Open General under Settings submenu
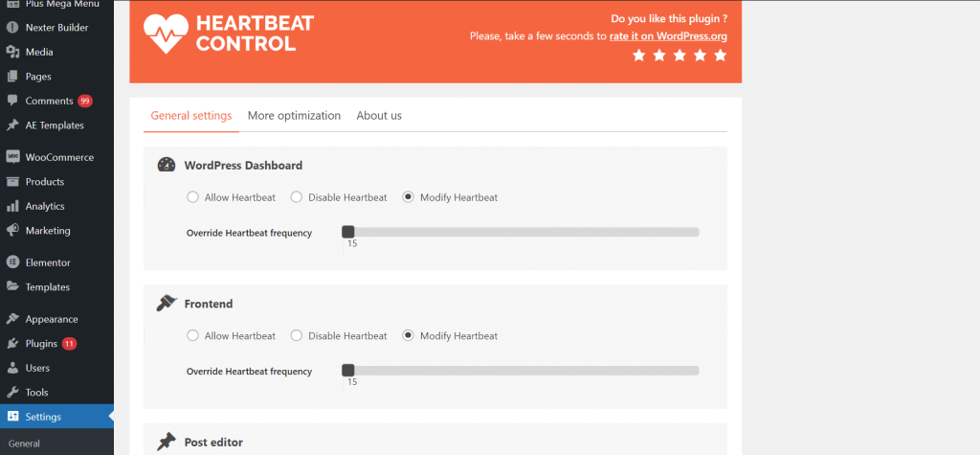Viewport: 980px width, 455px height. [24, 444]
